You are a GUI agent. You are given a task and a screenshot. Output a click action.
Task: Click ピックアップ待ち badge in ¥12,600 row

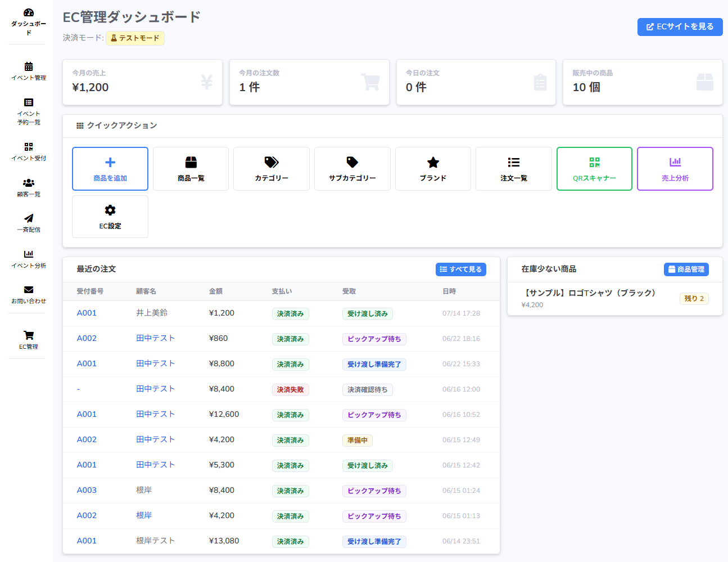point(374,415)
